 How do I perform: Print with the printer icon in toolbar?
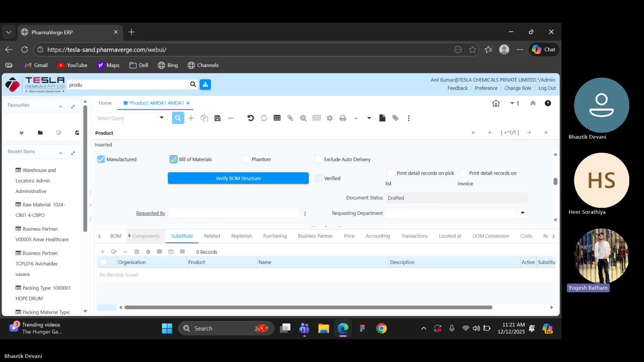pos(343,118)
